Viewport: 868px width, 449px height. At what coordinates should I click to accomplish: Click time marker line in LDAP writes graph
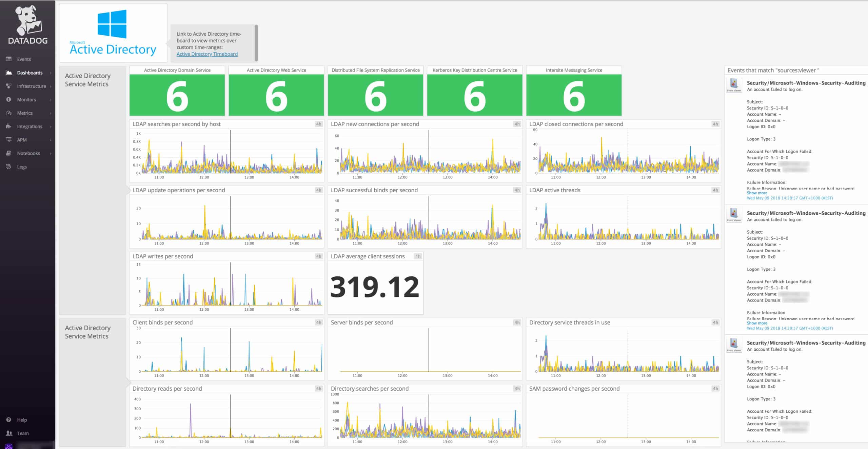click(231, 284)
